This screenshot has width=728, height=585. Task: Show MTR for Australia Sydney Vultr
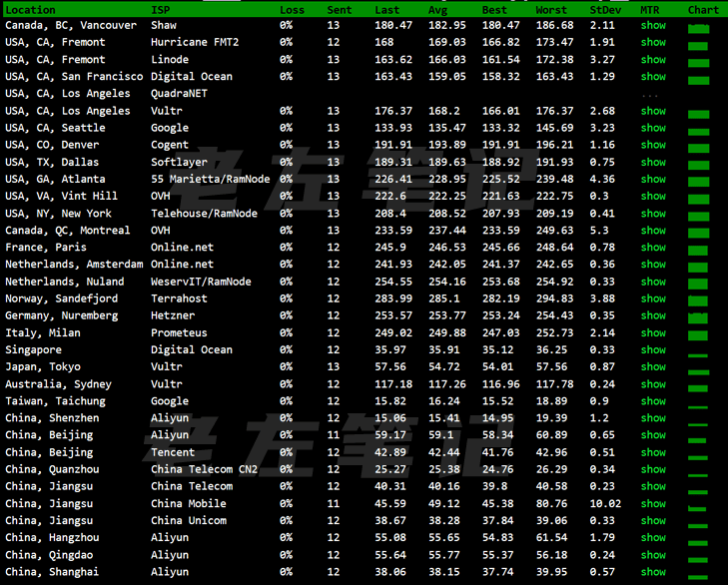click(x=653, y=384)
